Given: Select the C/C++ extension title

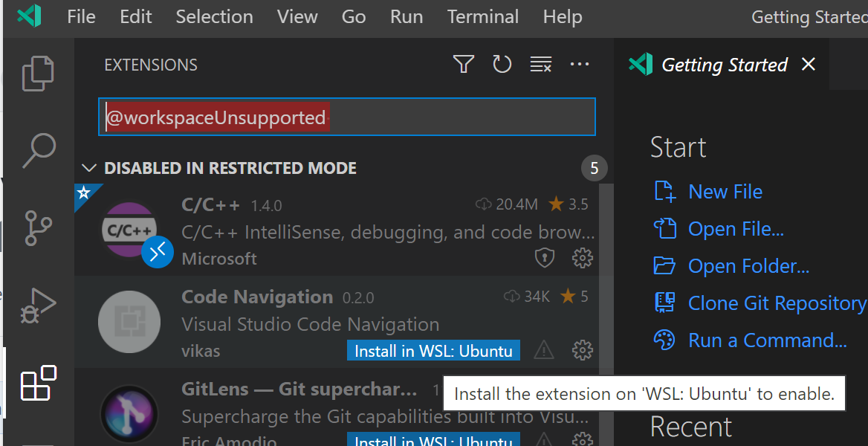Looking at the screenshot, I should coord(210,204).
